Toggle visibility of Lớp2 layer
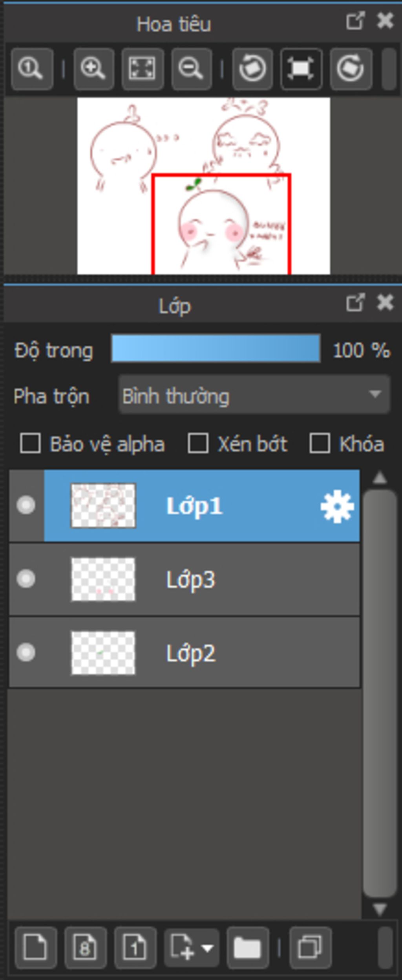The height and width of the screenshot is (980, 402). click(26, 653)
